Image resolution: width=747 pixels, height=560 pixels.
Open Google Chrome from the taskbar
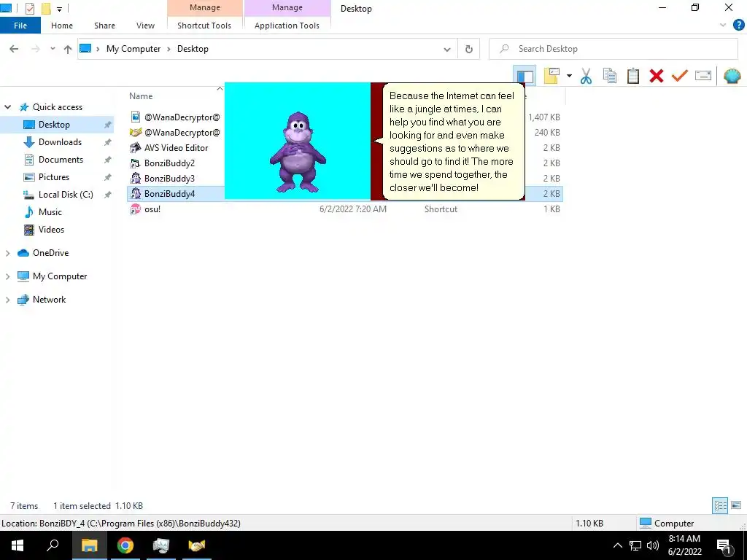(x=125, y=545)
